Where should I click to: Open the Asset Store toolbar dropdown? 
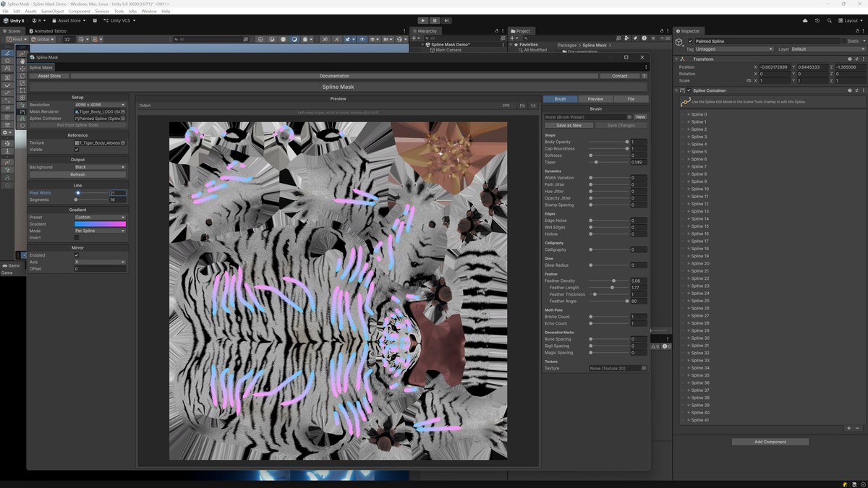tap(70, 20)
